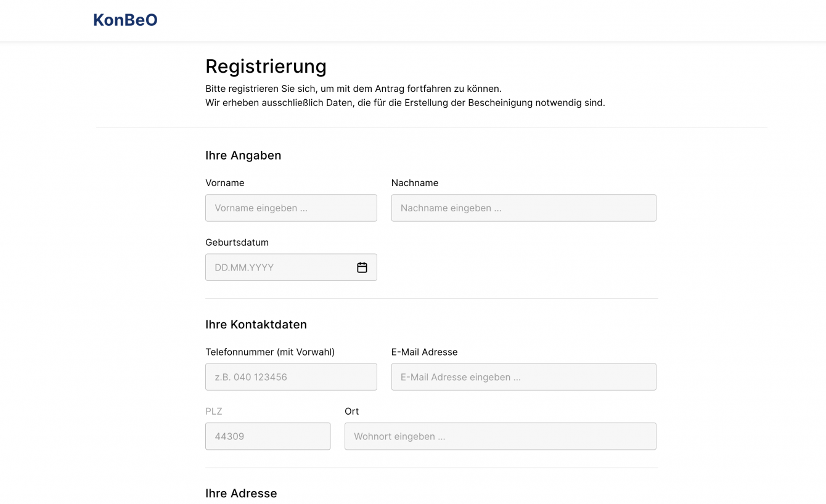This screenshot has height=504, width=826.
Task: Click the "Geburtsdatum" field label
Action: 237,242
